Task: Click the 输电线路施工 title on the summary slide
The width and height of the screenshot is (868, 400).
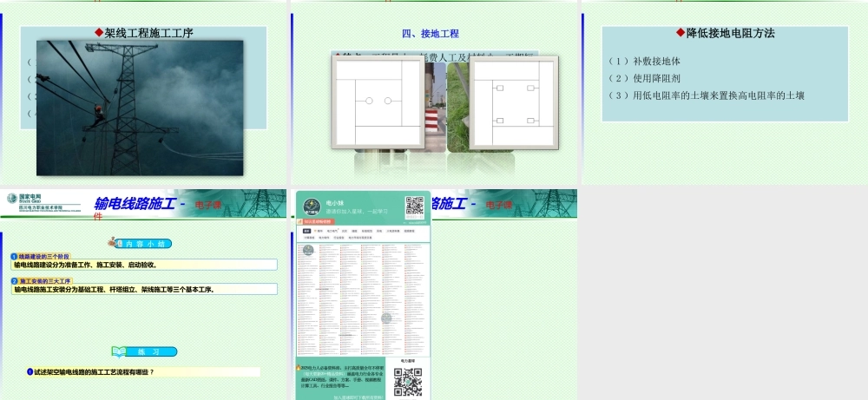Action: point(135,204)
